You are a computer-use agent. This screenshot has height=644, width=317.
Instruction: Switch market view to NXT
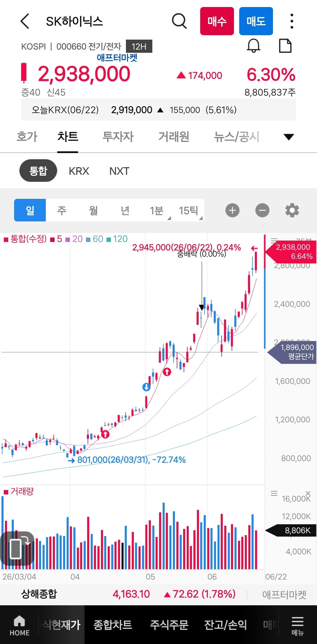[x=119, y=171]
